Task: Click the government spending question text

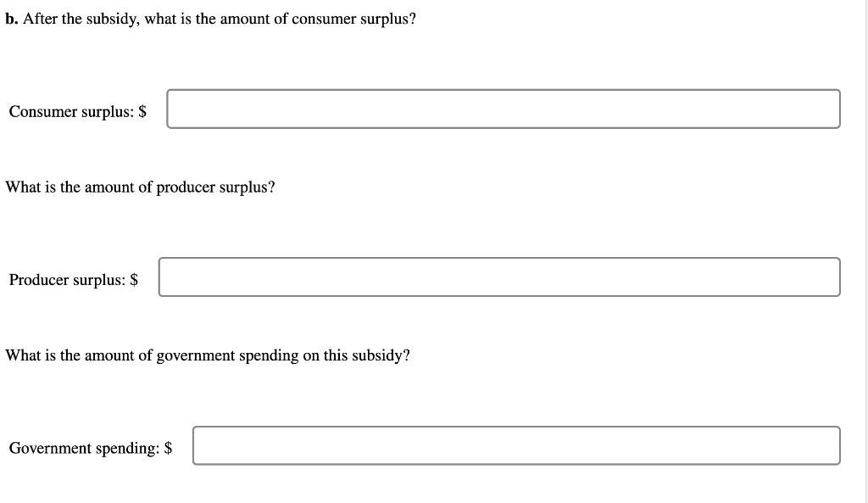Action: (208, 355)
